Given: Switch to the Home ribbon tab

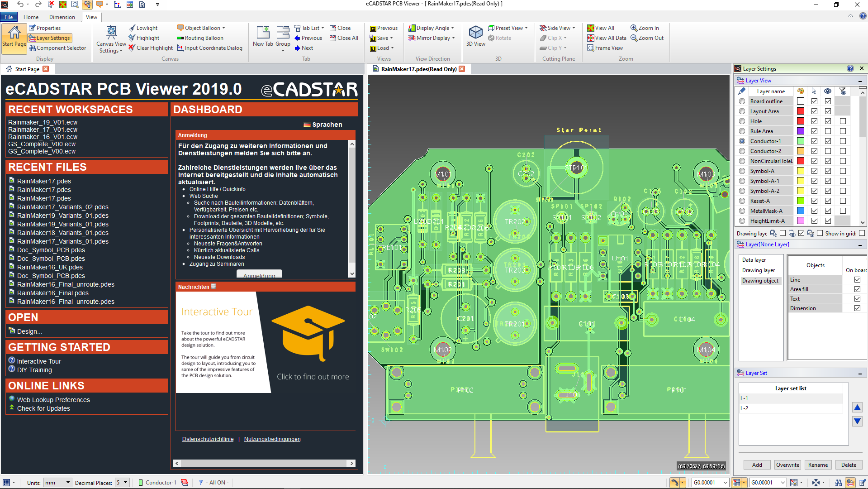Looking at the screenshot, I should 31,17.
